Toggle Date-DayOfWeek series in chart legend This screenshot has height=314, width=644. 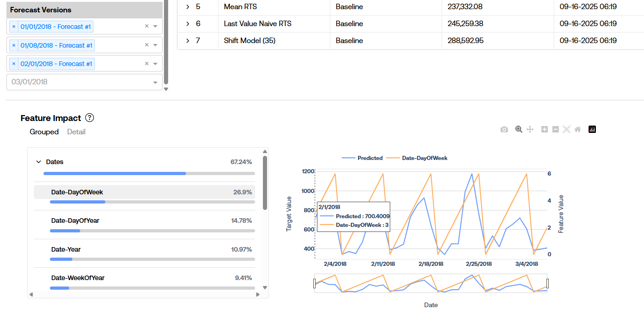[417, 158]
